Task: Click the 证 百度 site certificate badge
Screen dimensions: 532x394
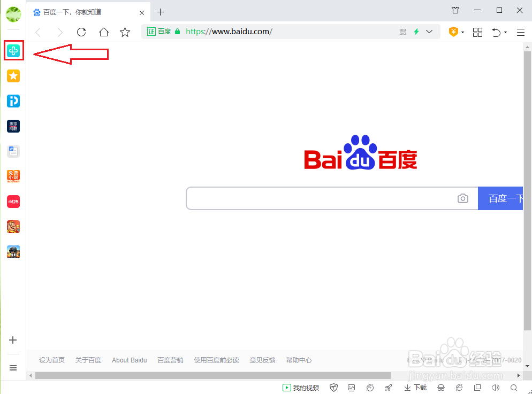Action: pyautogui.click(x=159, y=32)
